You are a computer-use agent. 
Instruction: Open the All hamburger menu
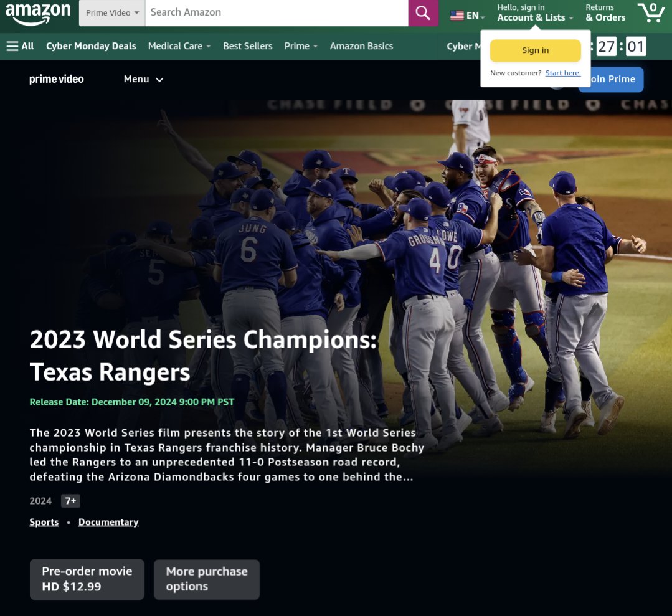point(20,46)
